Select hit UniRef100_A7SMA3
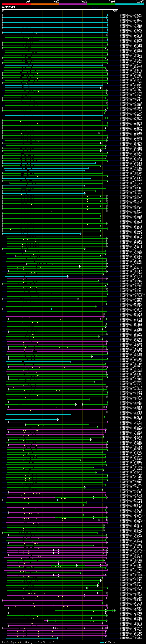Image resolution: width=146 pixels, height=644 pixels. point(131,329)
